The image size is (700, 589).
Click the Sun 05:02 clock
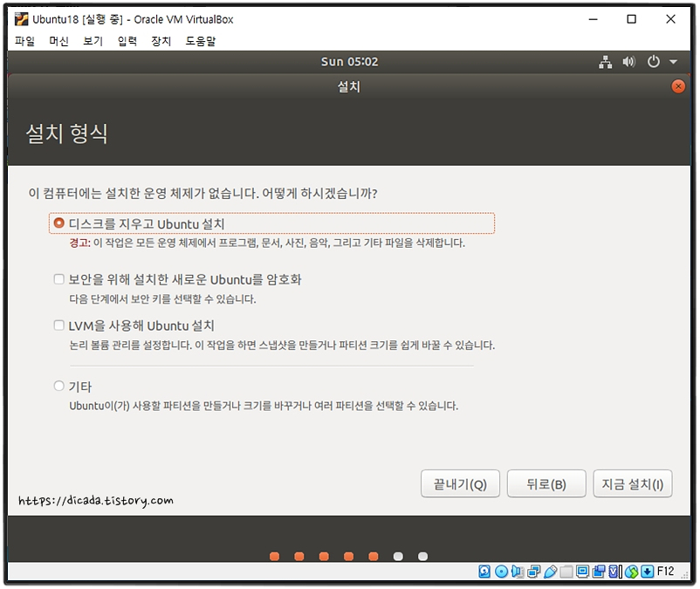[349, 62]
